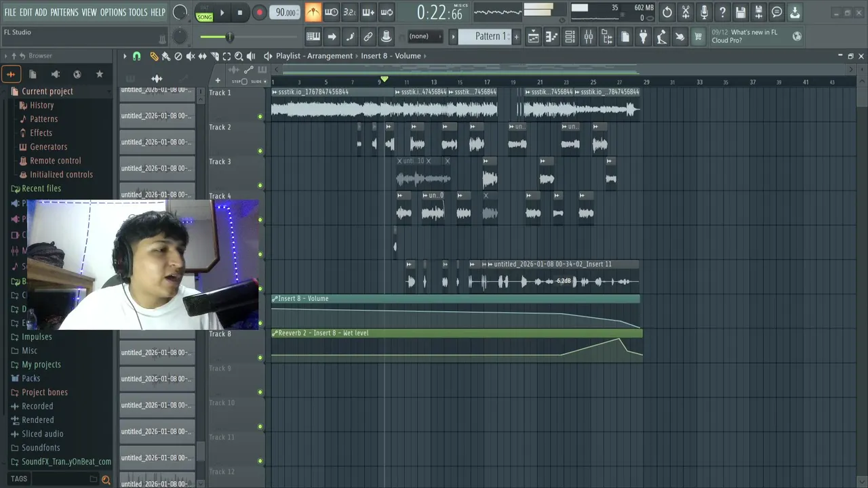Toggle the playlist magnet snap button
This screenshot has width=868, height=488.
(136, 56)
